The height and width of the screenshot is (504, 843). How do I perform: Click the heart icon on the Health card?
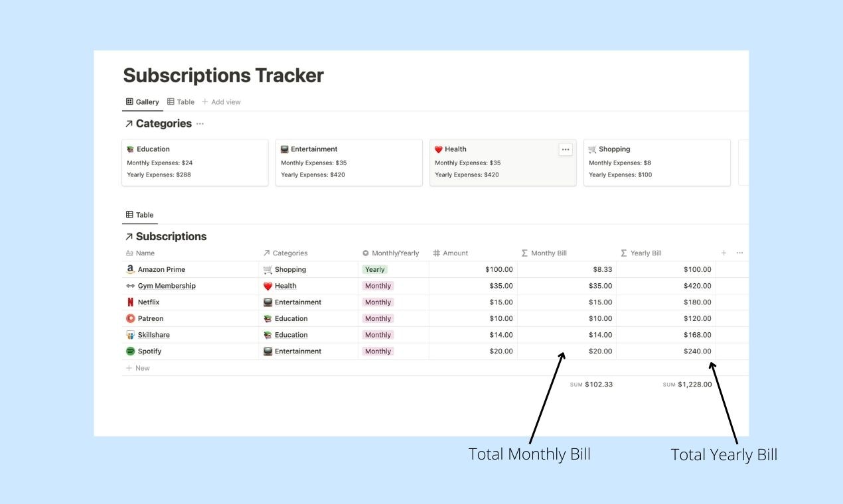click(x=439, y=149)
